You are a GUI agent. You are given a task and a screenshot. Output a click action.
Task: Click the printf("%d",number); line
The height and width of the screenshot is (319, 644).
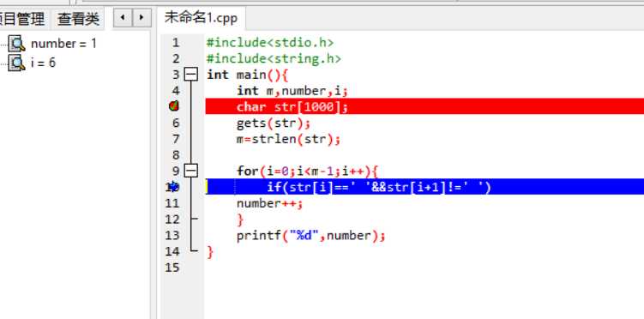click(311, 235)
